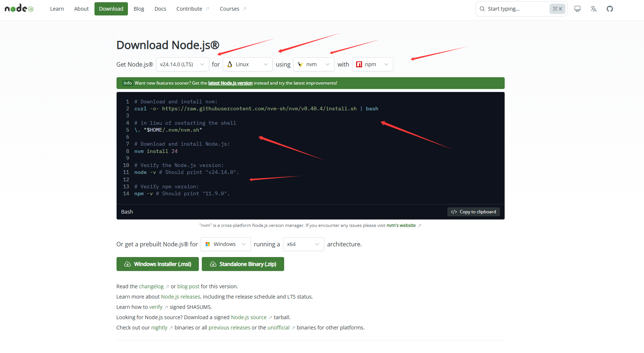Go to the Learn menu item

57,9
